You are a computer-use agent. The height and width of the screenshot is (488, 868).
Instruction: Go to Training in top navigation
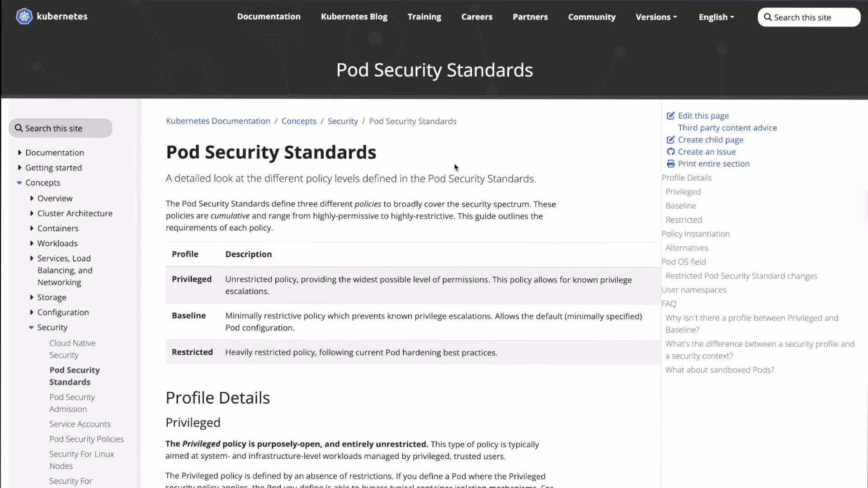tap(424, 17)
